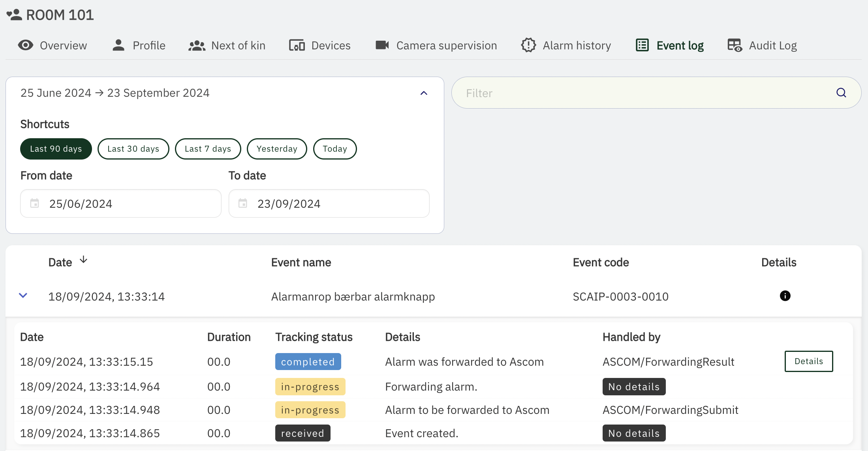Click the From date field 25/06/2024
The image size is (868, 451).
point(121,203)
